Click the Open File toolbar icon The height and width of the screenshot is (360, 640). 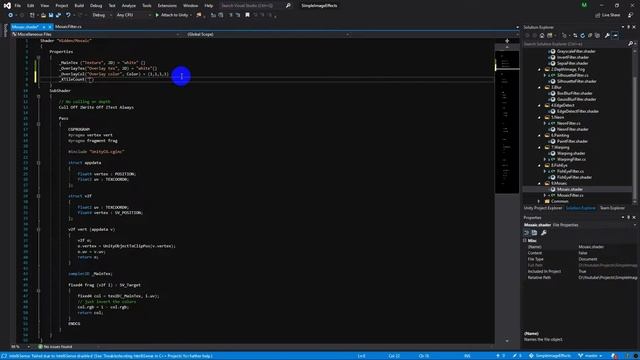(43, 15)
